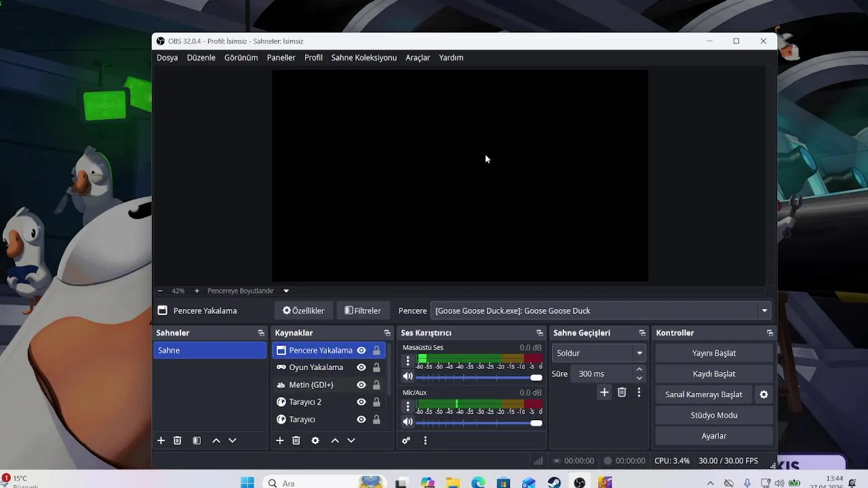
Task: Toggle visibility of Tarayıcı source
Action: [361, 420]
